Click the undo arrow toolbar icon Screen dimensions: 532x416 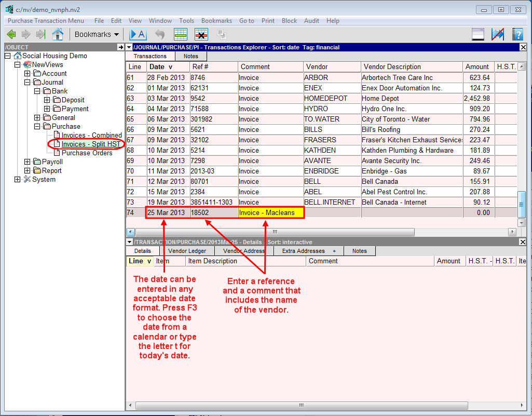pyautogui.click(x=160, y=34)
